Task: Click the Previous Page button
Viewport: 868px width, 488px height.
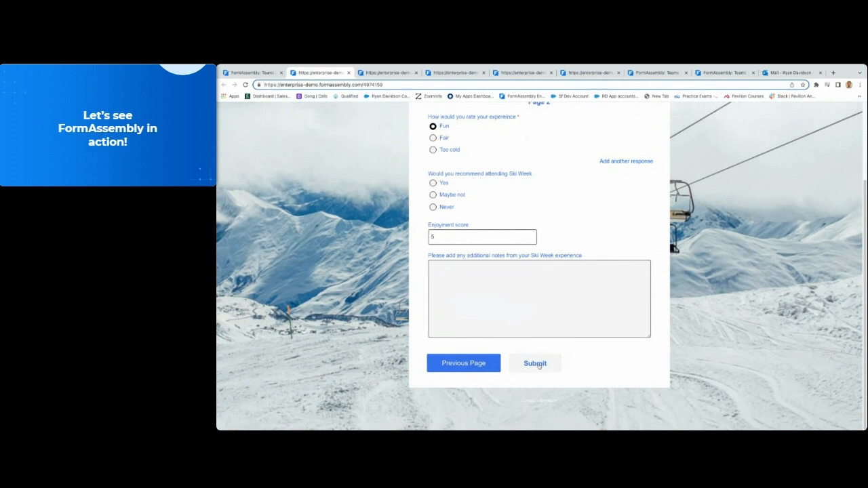Action: (464, 363)
